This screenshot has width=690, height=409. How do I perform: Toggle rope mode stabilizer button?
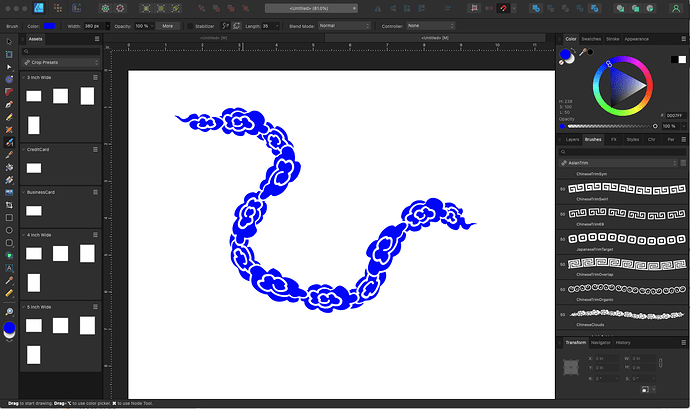[x=225, y=25]
